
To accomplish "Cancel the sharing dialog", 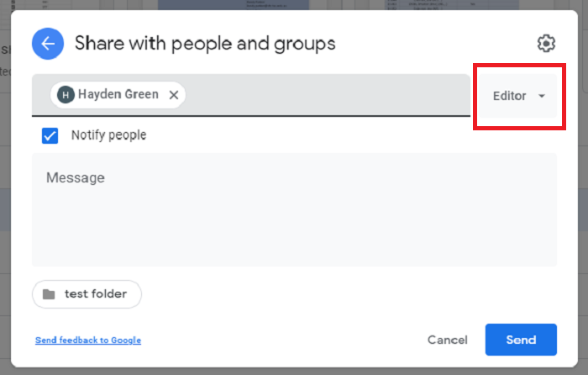I will [x=447, y=340].
